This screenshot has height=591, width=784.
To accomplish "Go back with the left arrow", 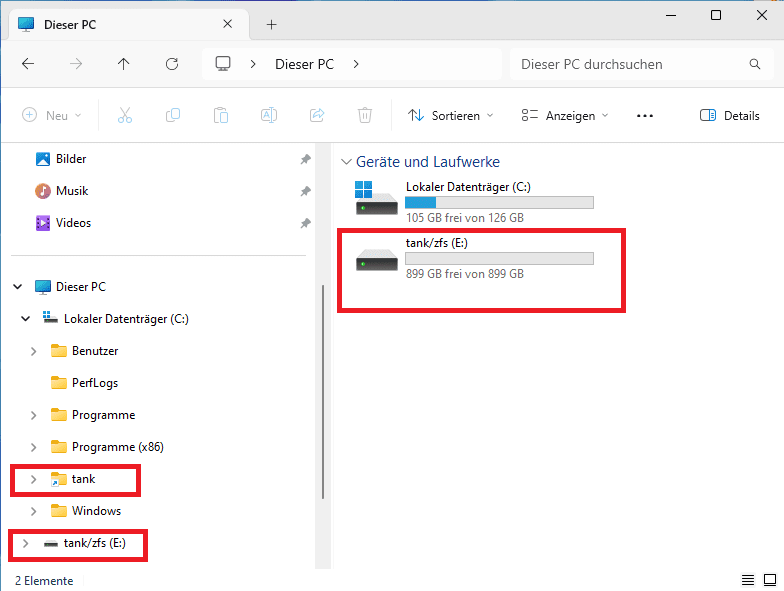I will (28, 64).
